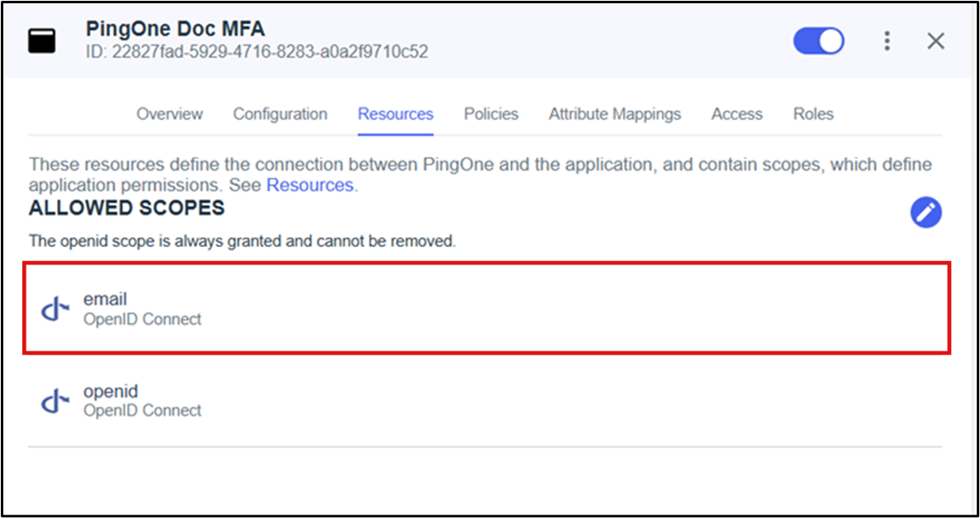This screenshot has height=518, width=980.
Task: Click the PingOne Doc MFA title
Action: (x=175, y=28)
